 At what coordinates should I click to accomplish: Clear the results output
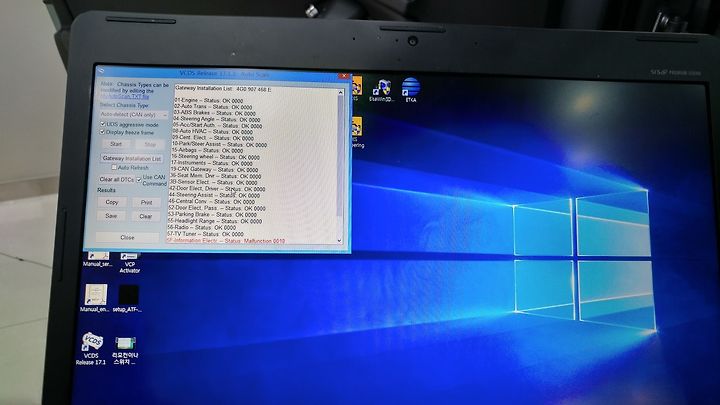(x=146, y=216)
